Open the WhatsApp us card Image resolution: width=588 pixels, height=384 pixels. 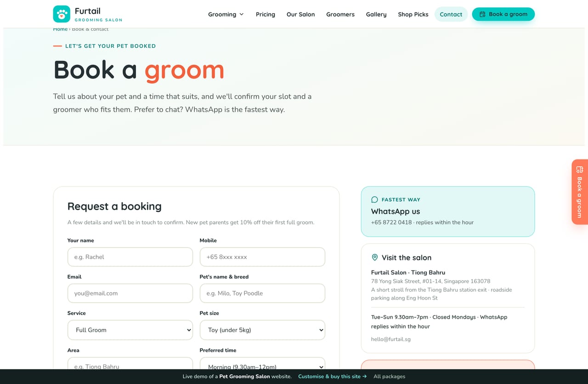tap(448, 211)
